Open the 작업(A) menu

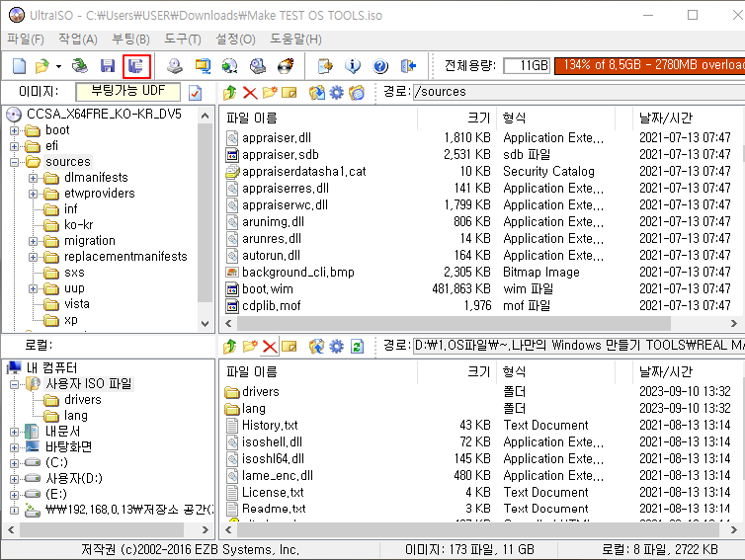tap(78, 39)
